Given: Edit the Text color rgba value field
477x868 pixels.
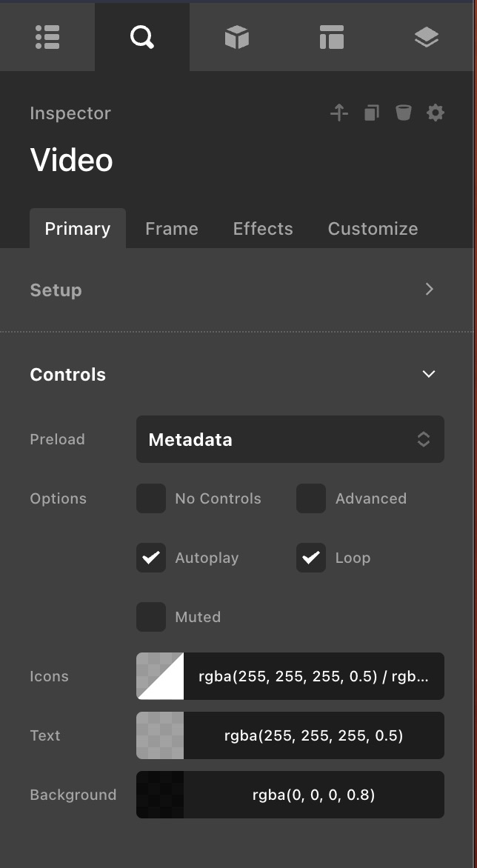Looking at the screenshot, I should pyautogui.click(x=313, y=735).
